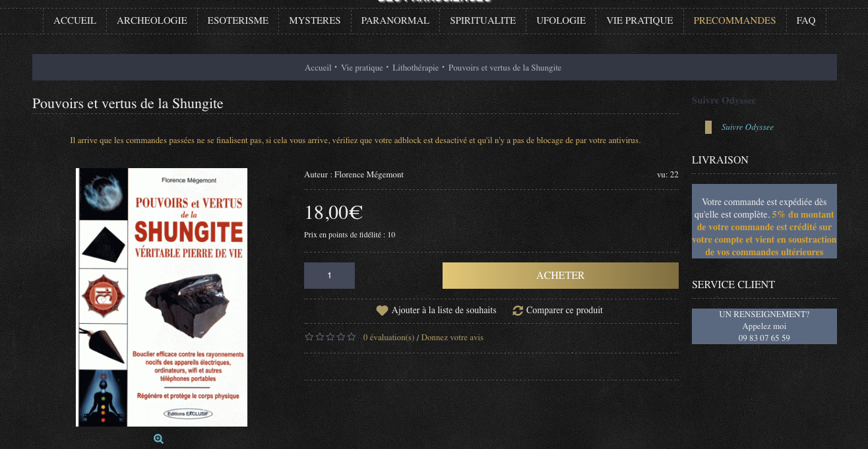Click the quantity input field
Viewport: 868px width, 449px height.
329,276
